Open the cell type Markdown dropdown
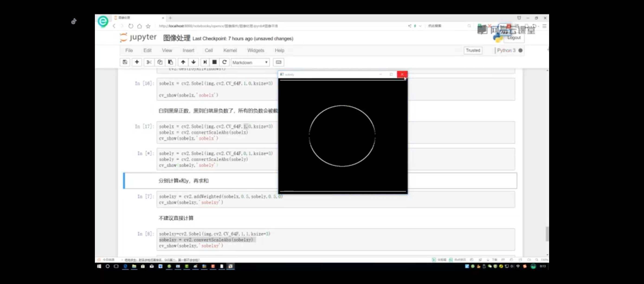 (250, 62)
